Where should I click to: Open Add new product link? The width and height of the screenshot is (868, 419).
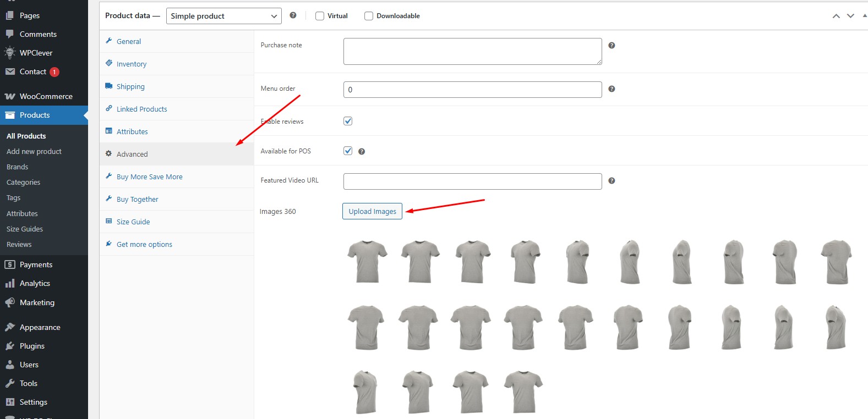(x=34, y=152)
